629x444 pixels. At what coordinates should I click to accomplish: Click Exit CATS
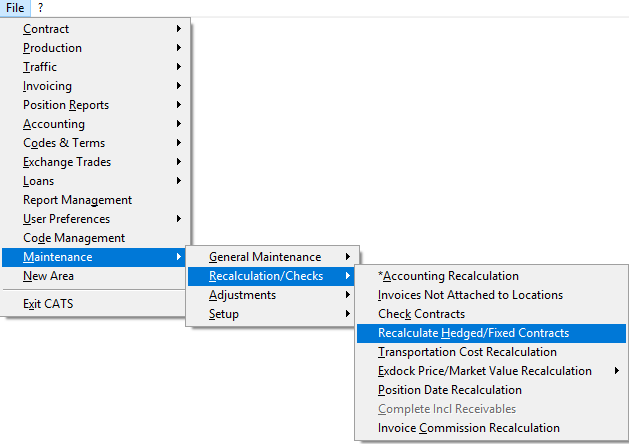[93, 304]
